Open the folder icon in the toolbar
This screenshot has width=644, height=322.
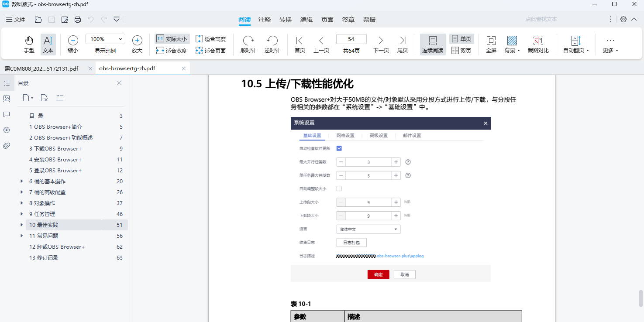point(38,20)
